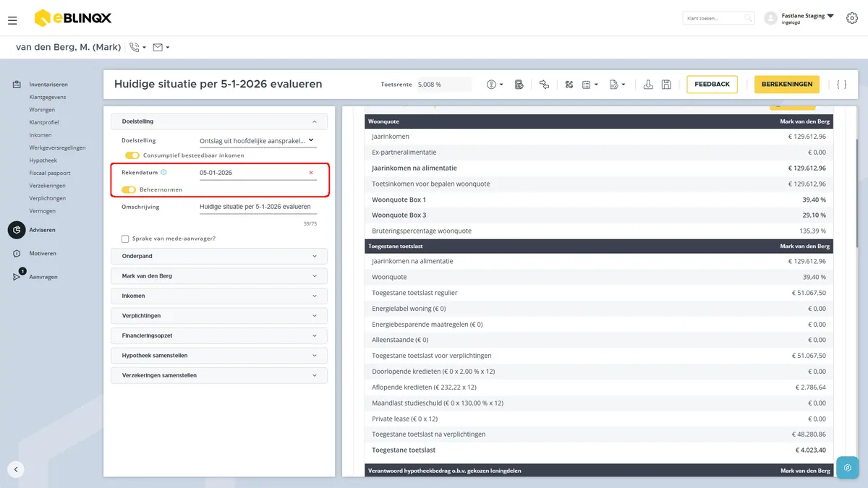Toggle Consumptief besteedbaar inkomen switch
Viewport: 868px width, 488px height.
132,155
